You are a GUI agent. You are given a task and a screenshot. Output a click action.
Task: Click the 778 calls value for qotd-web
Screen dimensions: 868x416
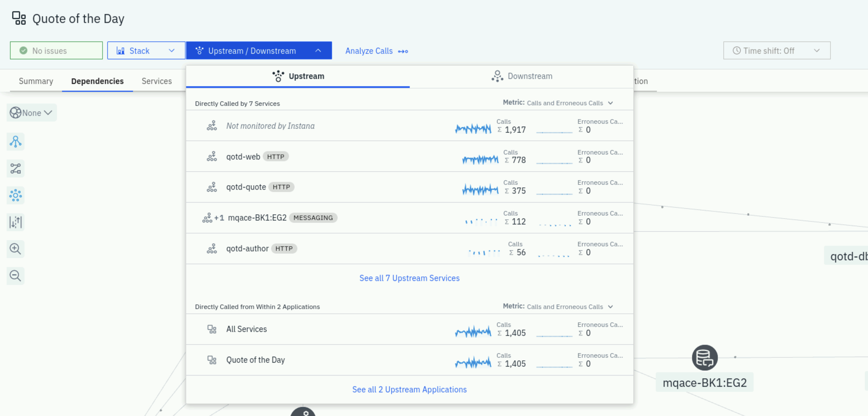519,160
